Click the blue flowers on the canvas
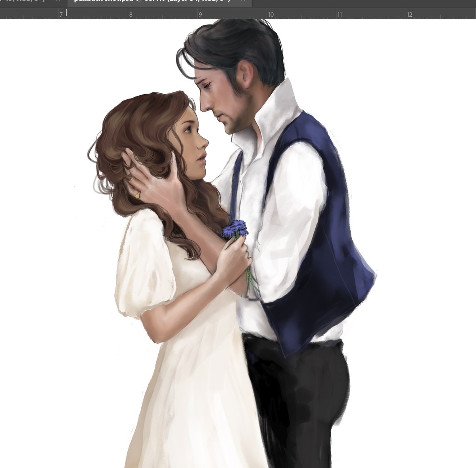The height and width of the screenshot is (468, 476). pyautogui.click(x=234, y=229)
